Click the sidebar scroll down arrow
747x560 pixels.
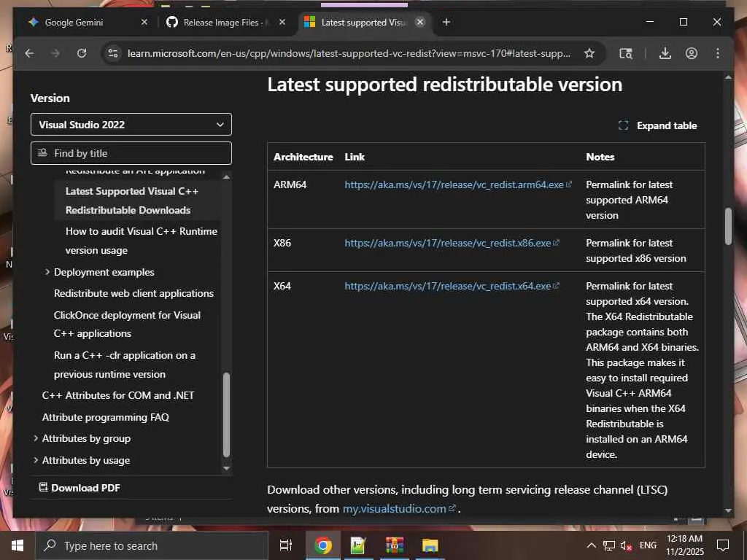coord(227,468)
